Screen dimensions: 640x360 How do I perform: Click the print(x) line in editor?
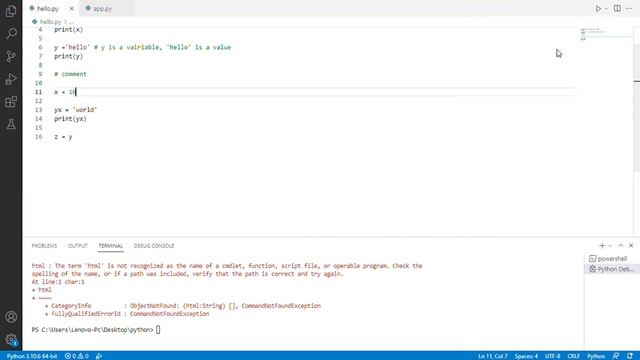pyautogui.click(x=69, y=29)
